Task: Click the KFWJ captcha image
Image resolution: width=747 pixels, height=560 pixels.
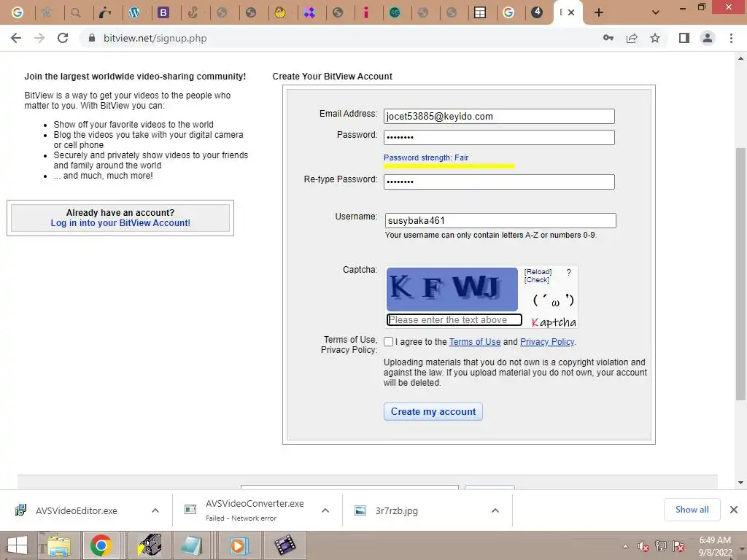Action: 452,289
